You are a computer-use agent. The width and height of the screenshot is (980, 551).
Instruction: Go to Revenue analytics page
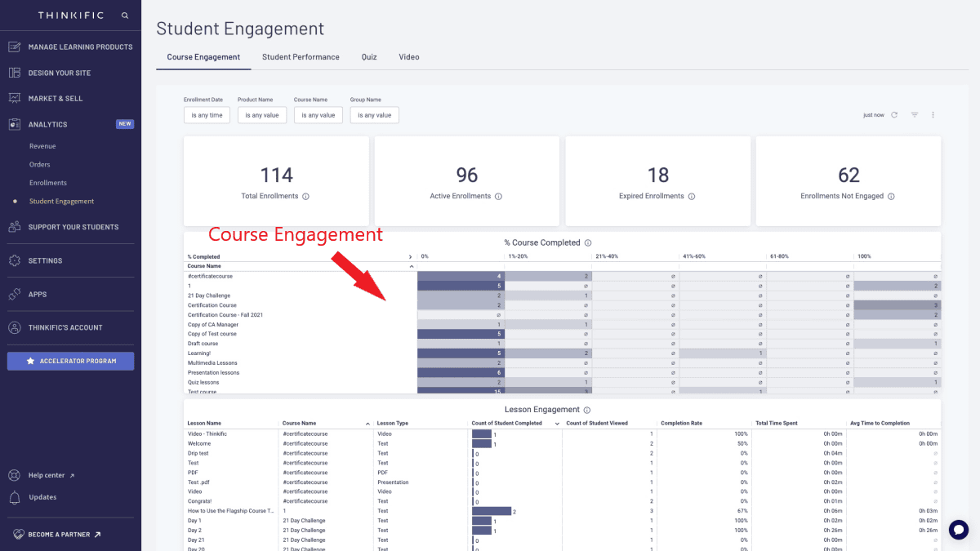42,146
